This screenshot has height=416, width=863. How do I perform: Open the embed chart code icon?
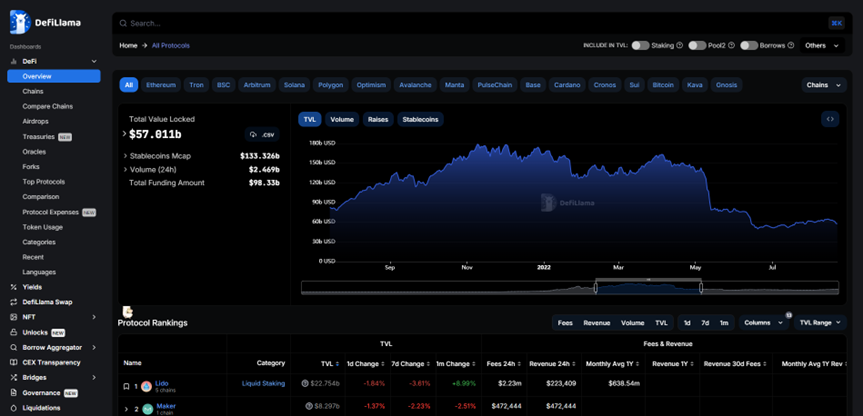pyautogui.click(x=830, y=119)
